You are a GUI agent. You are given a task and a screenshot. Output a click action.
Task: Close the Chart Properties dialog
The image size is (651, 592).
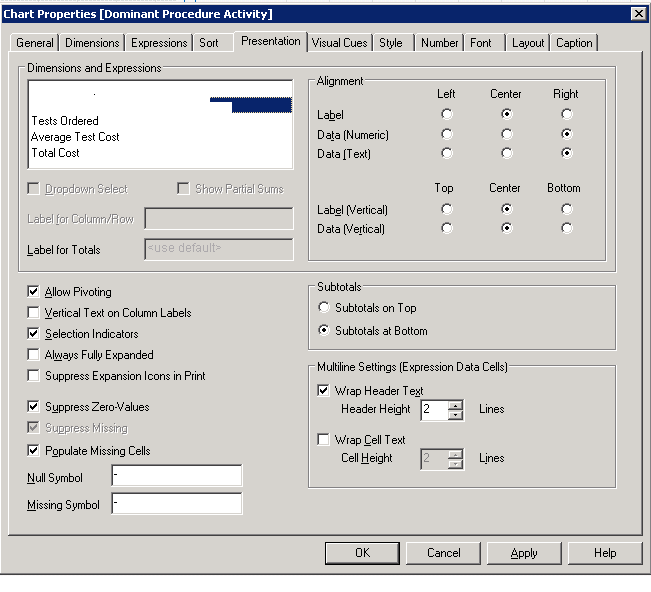(639, 14)
